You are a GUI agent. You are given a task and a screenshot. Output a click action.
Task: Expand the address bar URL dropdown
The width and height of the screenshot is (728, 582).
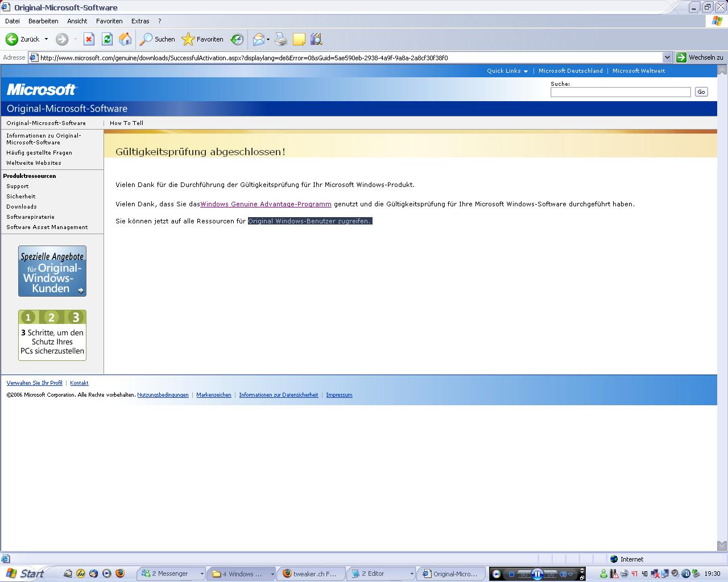(x=667, y=57)
